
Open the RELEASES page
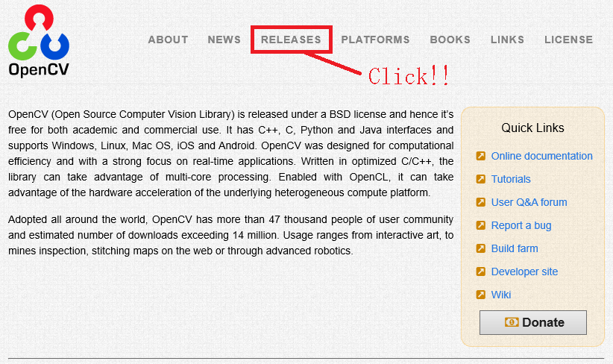point(291,40)
